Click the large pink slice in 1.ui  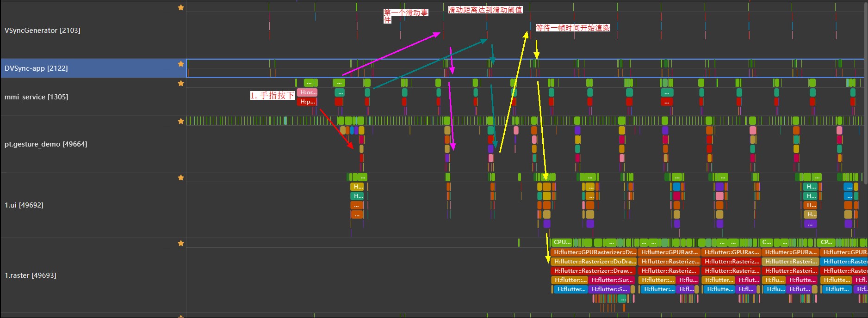719,196
